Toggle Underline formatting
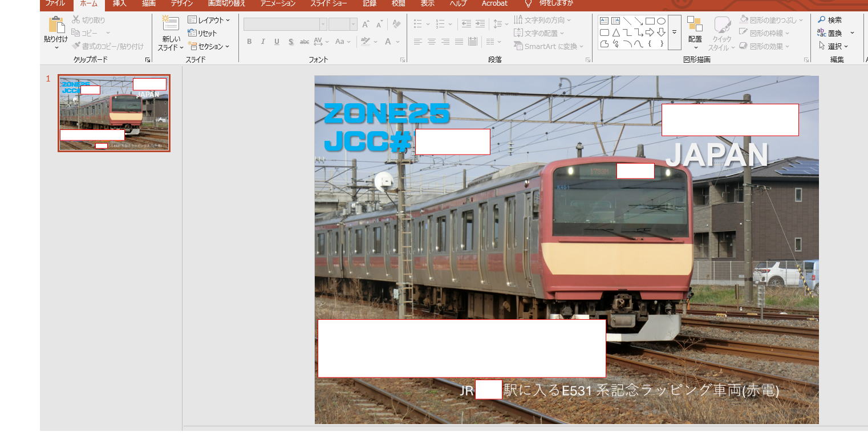 (x=277, y=42)
